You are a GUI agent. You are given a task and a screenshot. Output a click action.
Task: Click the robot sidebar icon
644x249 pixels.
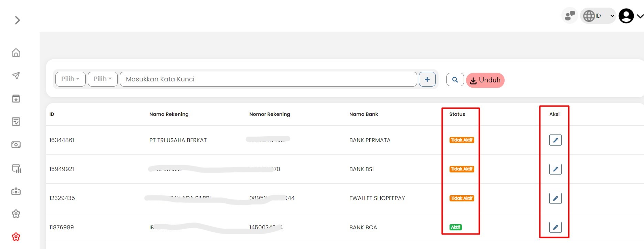pyautogui.click(x=16, y=191)
